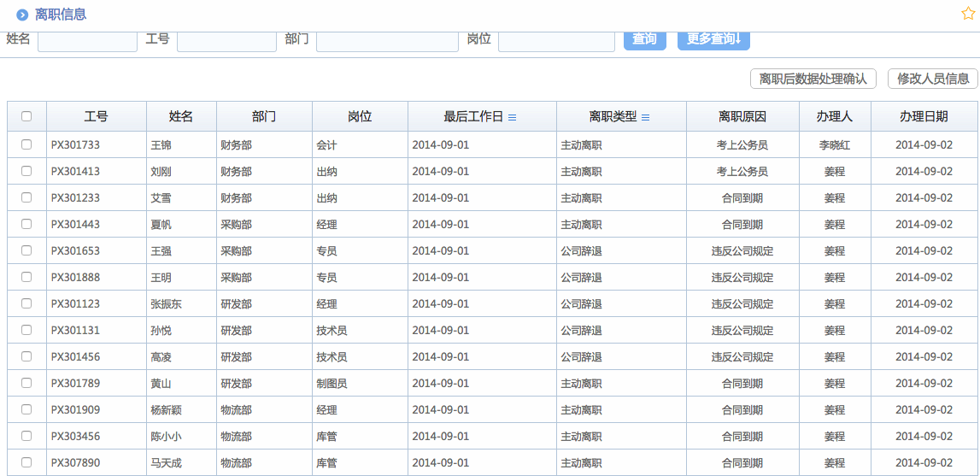The image size is (980, 476).
Task: Open 修改人员信息 button
Action: click(x=932, y=79)
